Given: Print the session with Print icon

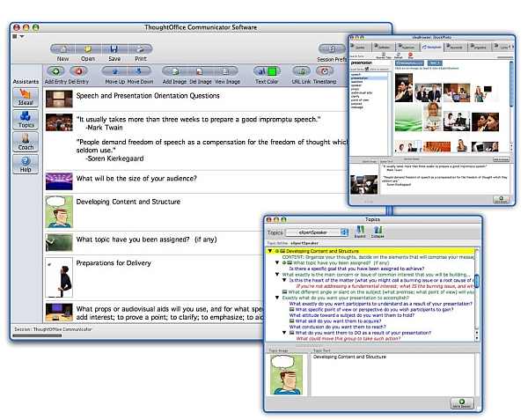Looking at the screenshot, I should click(x=140, y=49).
